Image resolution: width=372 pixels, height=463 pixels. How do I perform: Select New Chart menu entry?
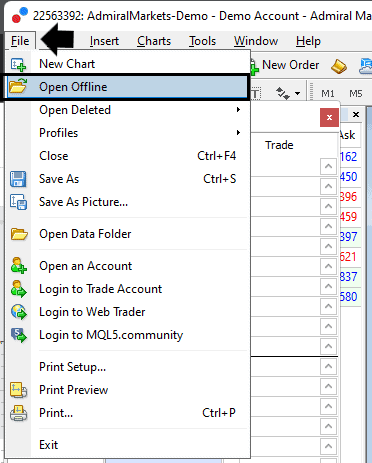point(127,64)
